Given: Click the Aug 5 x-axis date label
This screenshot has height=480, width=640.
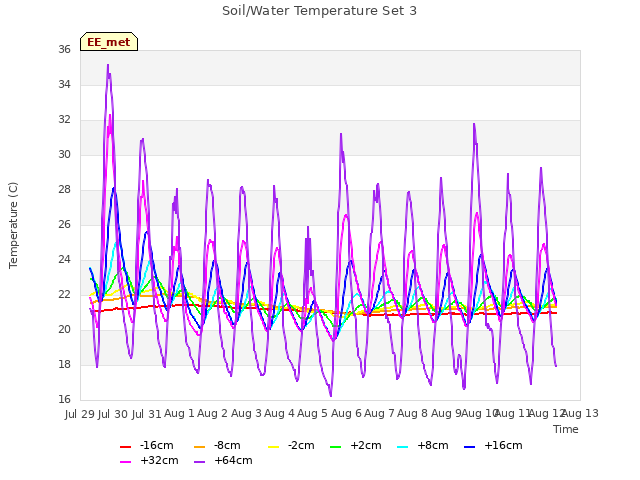Looking at the screenshot, I should click(x=312, y=413).
